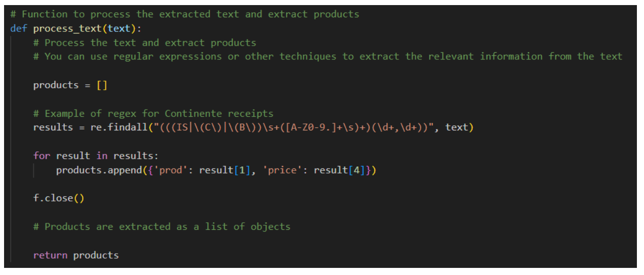
Task: Click the Continente receipts comment line
Action: click(153, 113)
